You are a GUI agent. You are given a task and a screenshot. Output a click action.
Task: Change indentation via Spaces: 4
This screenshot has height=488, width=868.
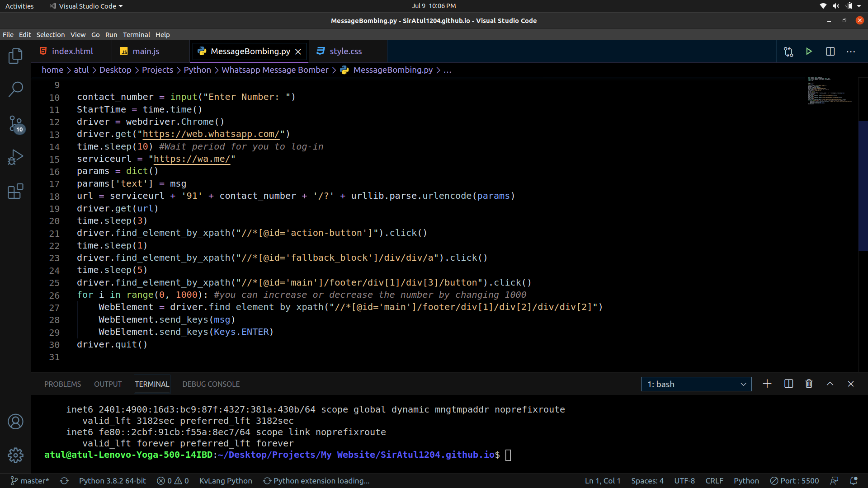point(647,481)
